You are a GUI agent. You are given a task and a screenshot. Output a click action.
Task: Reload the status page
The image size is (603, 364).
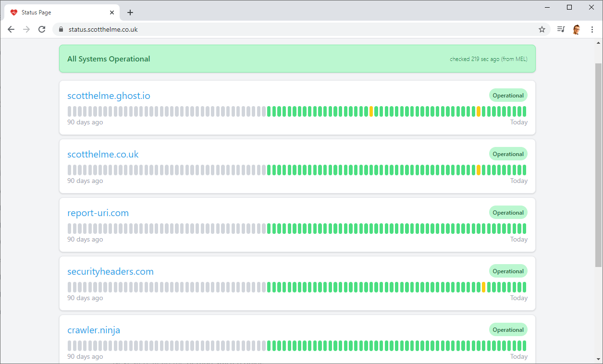point(42,29)
